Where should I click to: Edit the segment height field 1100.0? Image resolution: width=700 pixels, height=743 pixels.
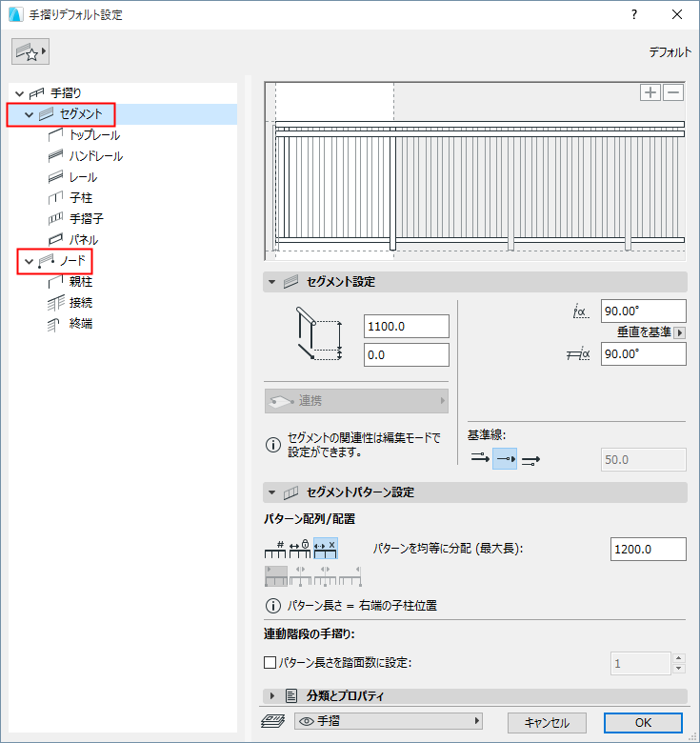407,327
